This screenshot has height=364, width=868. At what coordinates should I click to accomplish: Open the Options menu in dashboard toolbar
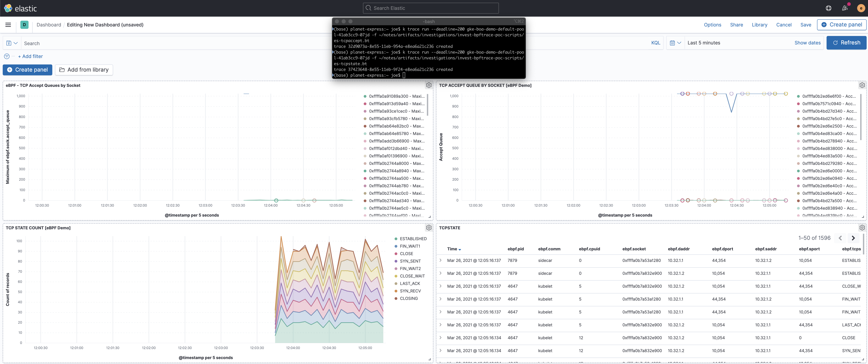(712, 25)
